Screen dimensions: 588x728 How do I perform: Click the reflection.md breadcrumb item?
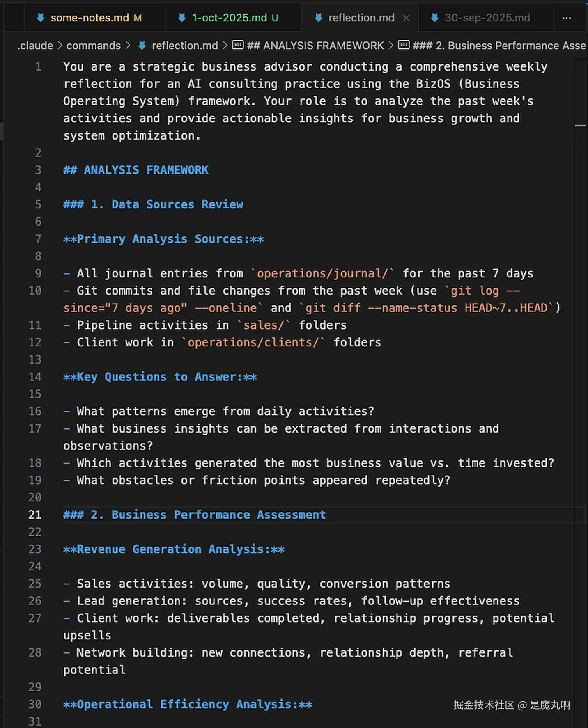[185, 46]
